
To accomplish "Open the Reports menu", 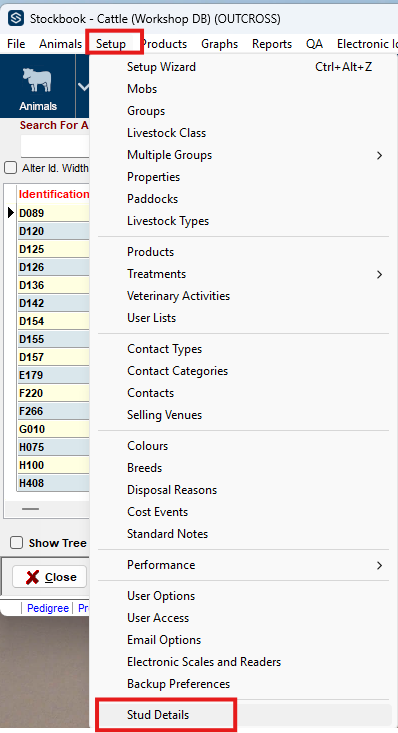I will (272, 44).
